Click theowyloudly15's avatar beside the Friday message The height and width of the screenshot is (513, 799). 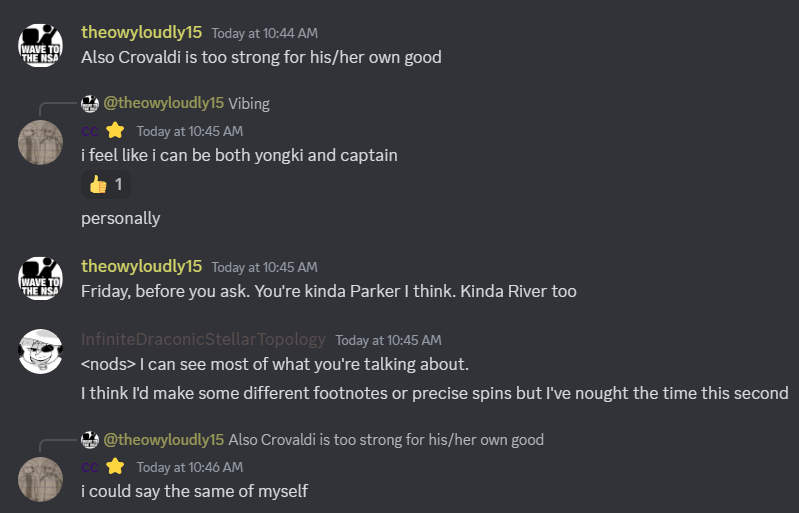[x=41, y=279]
